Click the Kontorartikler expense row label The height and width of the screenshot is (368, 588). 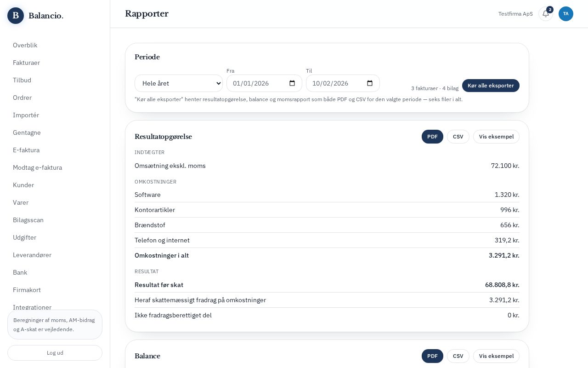pos(155,210)
